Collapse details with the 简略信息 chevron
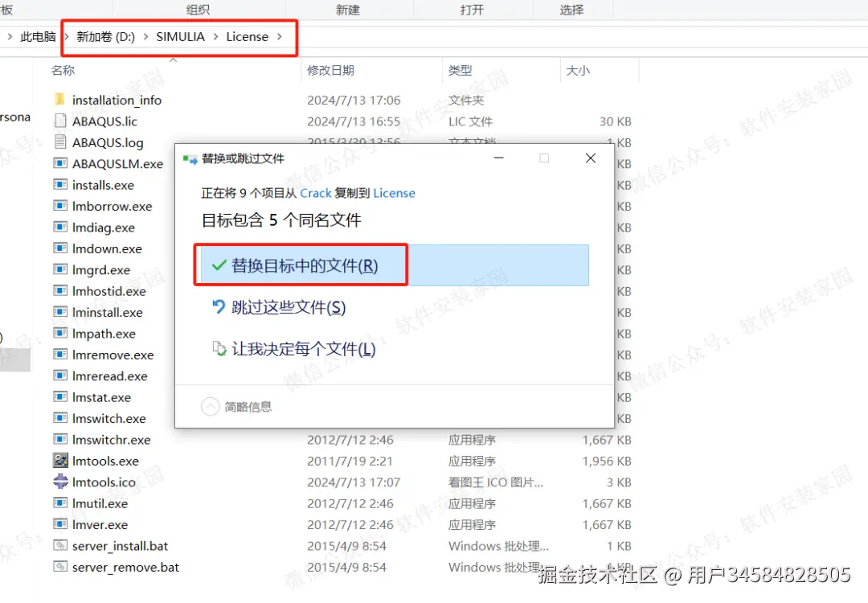This screenshot has height=603, width=868. pos(211,407)
